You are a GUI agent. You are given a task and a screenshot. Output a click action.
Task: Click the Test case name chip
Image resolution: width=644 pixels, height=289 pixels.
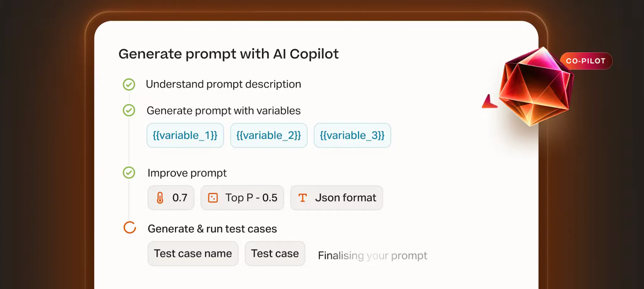(x=193, y=254)
